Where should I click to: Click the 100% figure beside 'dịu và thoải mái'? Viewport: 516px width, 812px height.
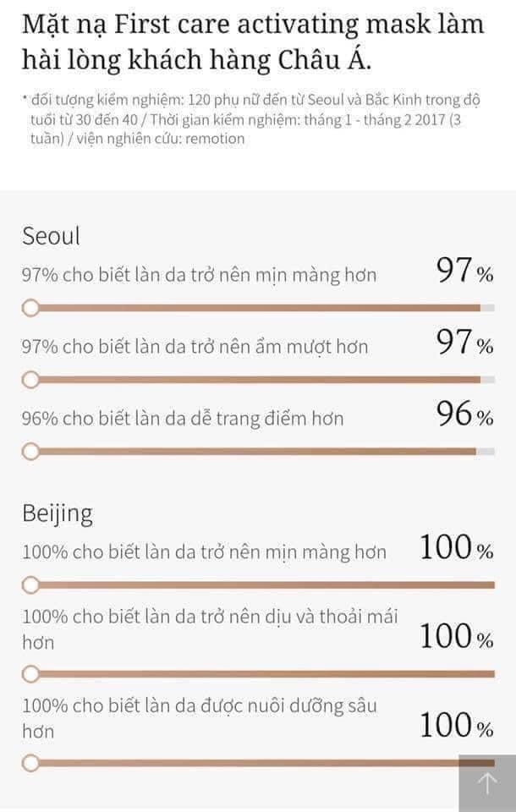click(457, 636)
